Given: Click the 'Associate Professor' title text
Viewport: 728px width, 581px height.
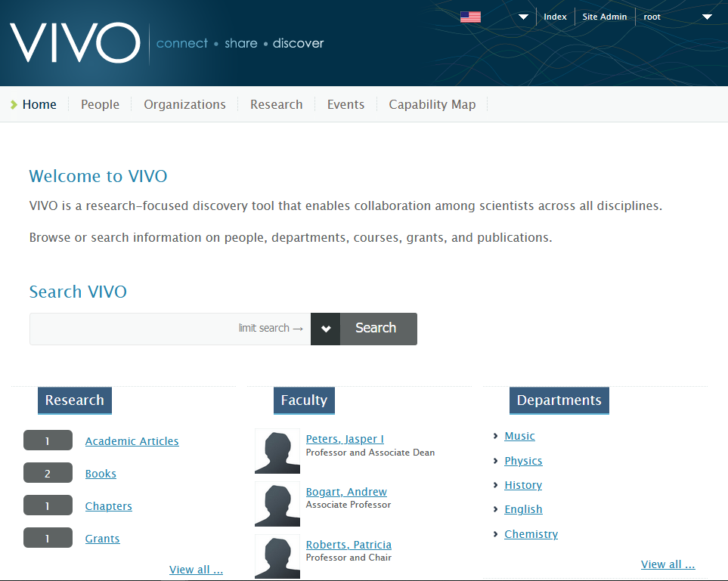Looking at the screenshot, I should coord(349,505).
